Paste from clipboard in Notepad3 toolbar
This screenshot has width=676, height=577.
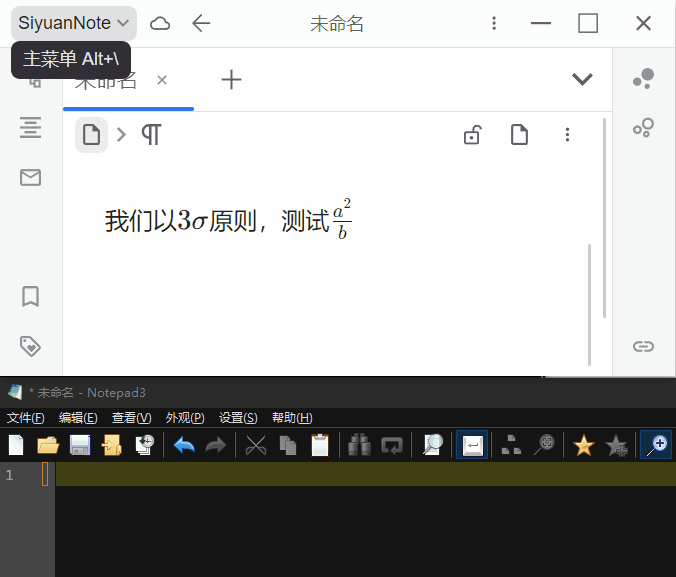[320, 445]
